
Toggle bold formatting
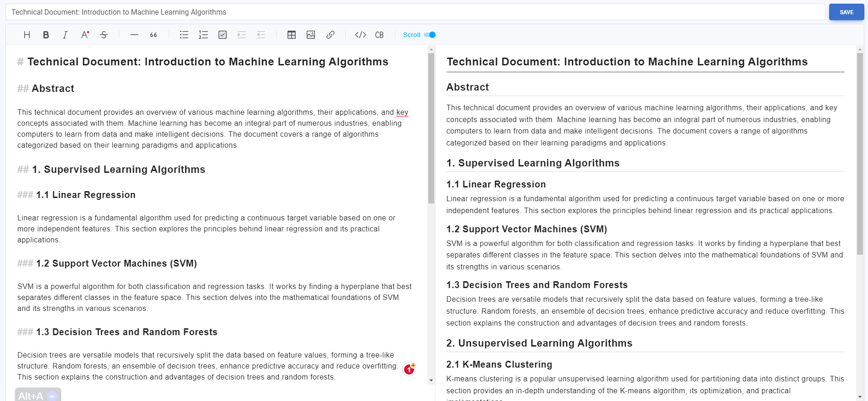click(46, 35)
